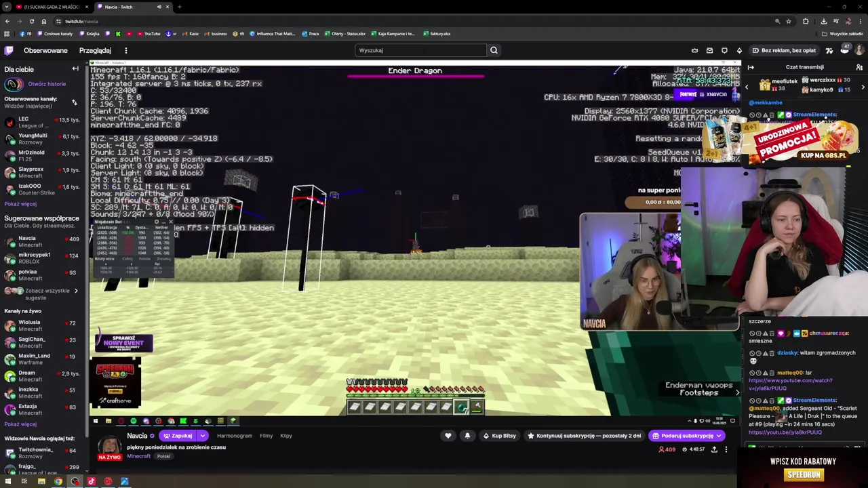Open the Wiolusia live channel in sidebar

(x=44, y=326)
